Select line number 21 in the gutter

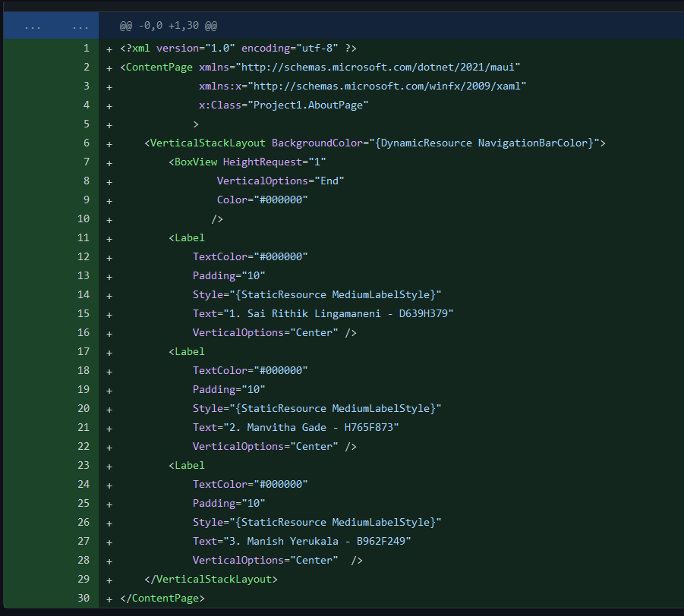(84, 427)
